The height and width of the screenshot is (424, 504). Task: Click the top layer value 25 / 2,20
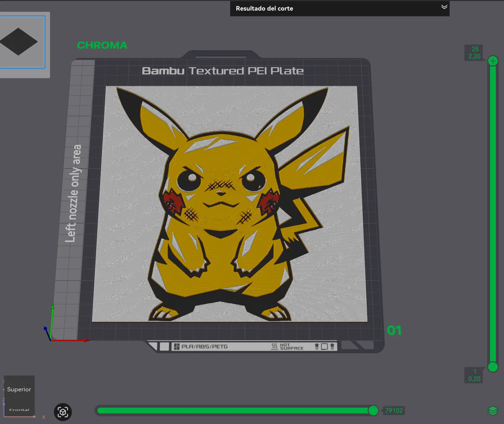pos(474,53)
